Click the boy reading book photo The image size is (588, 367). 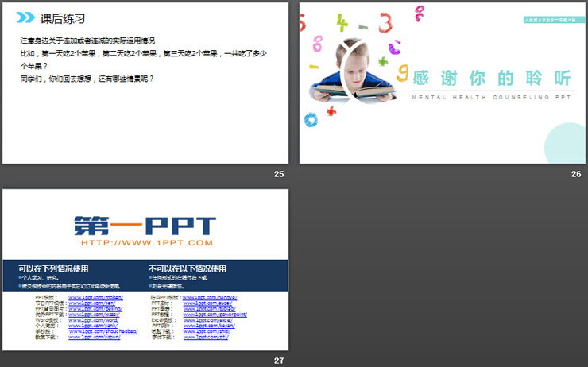coord(353,71)
